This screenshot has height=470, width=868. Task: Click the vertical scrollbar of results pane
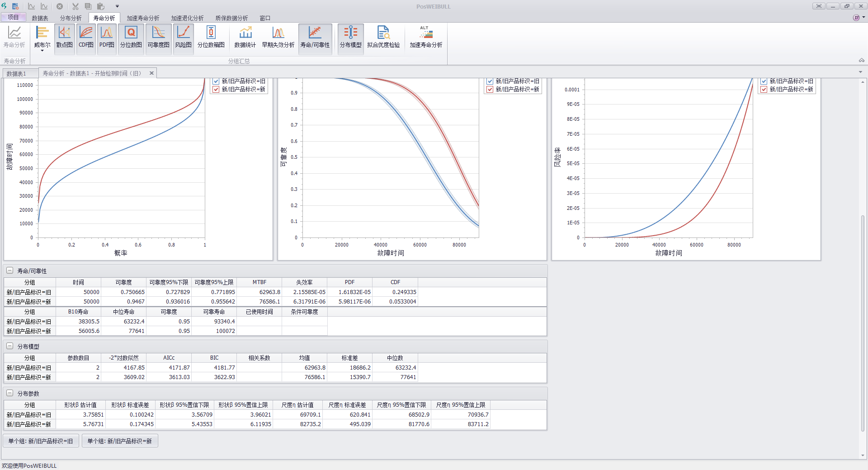tap(863, 323)
